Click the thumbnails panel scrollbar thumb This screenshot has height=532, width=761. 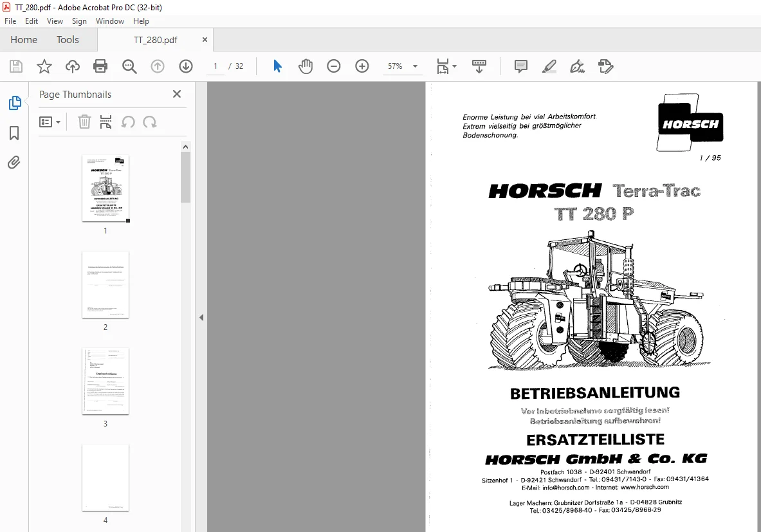[185, 177]
